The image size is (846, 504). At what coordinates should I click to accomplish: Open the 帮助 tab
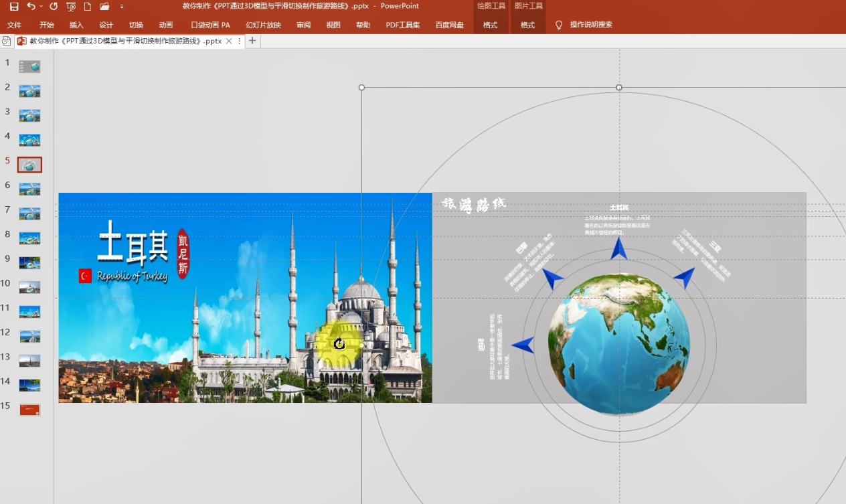363,25
